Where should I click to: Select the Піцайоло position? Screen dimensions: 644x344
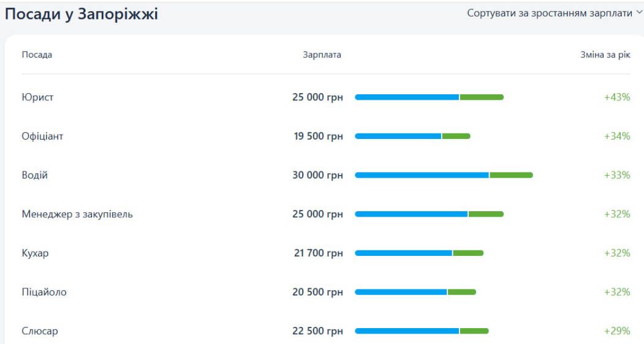click(x=44, y=292)
